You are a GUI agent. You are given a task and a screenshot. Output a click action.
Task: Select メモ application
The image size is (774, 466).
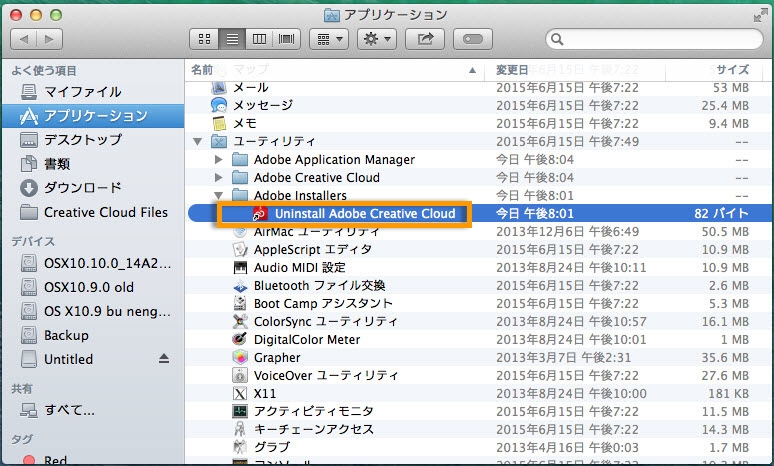[479, 123]
